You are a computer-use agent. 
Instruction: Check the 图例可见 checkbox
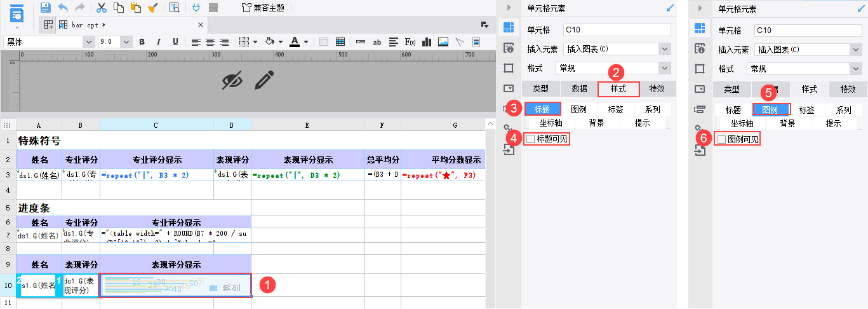point(721,139)
